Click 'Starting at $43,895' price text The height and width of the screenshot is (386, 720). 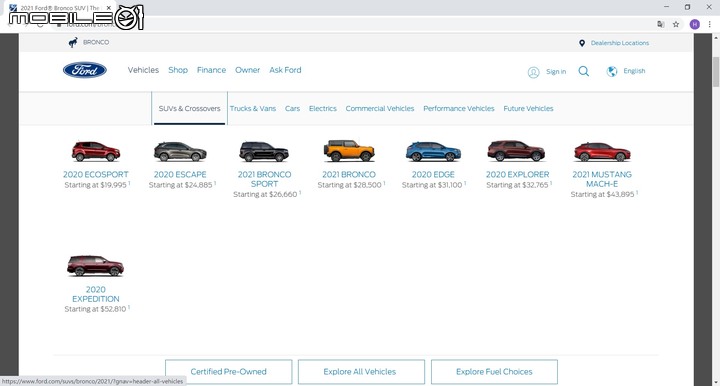point(602,194)
